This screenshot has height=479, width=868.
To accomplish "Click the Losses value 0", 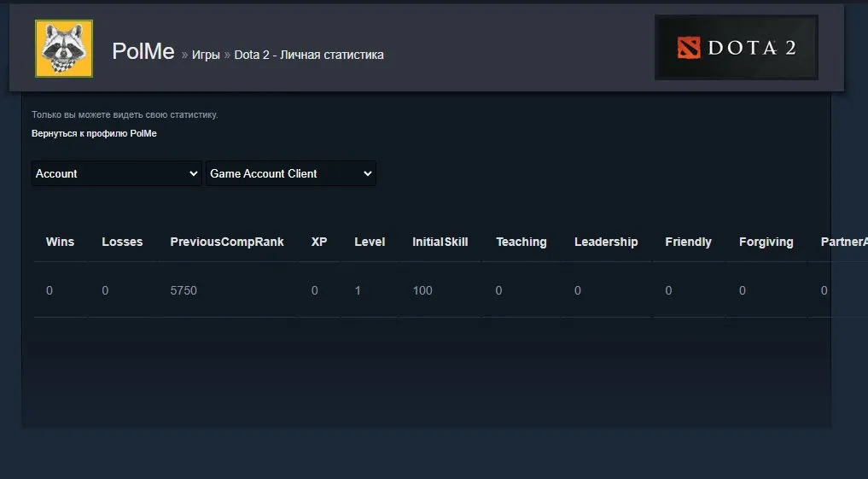I will click(105, 290).
